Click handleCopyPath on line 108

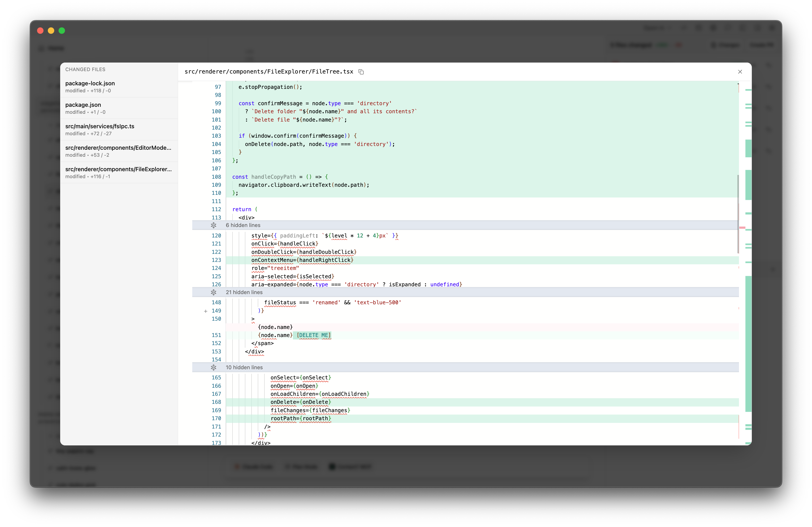click(273, 177)
